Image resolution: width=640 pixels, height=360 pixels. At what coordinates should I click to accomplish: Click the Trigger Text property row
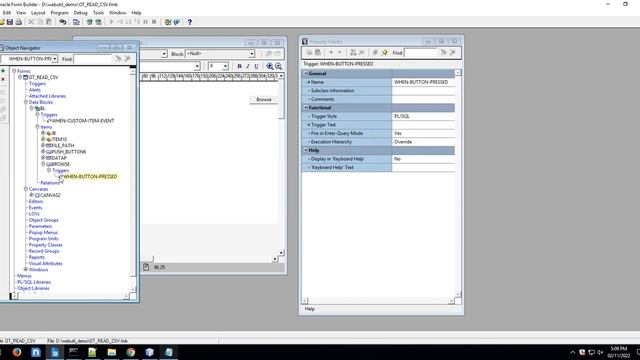tap(378, 125)
